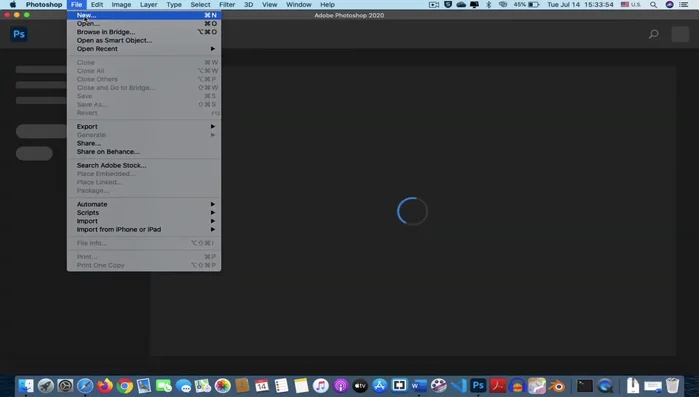Close the open File menu via File
The width and height of the screenshot is (699, 397).
76,4
